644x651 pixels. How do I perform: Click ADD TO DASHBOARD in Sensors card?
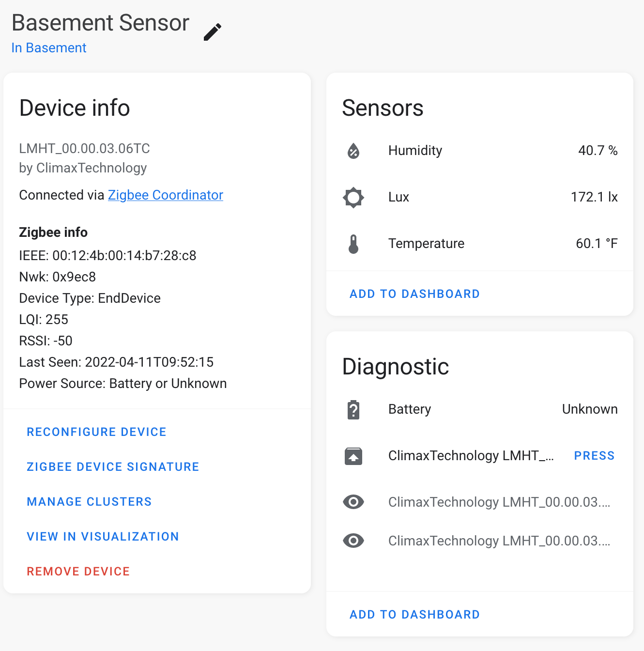[x=414, y=294]
